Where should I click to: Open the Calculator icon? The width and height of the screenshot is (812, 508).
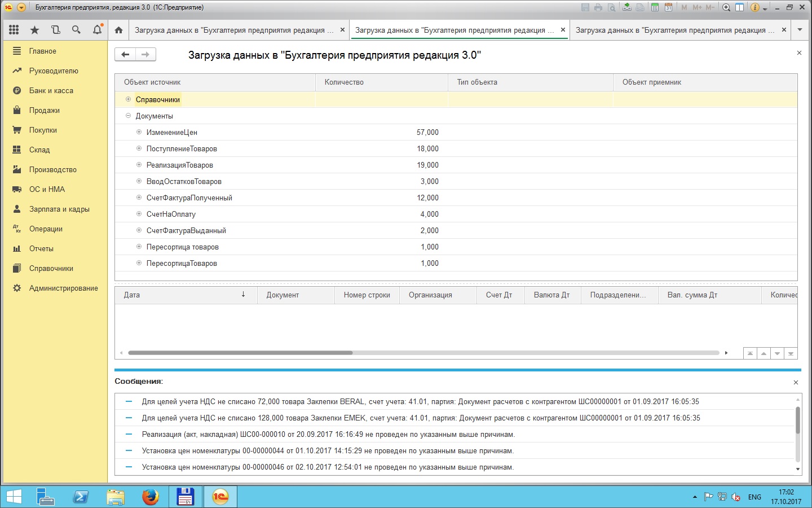[x=655, y=7]
